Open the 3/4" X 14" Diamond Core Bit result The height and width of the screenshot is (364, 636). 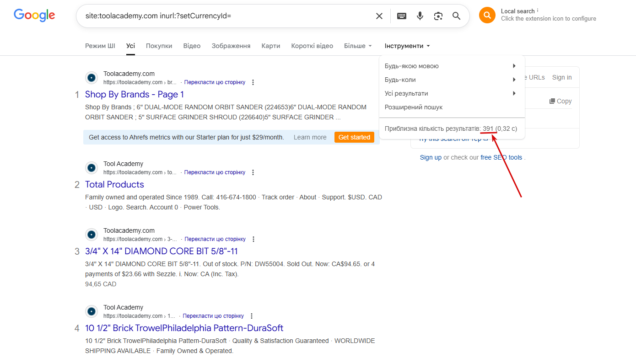click(162, 251)
